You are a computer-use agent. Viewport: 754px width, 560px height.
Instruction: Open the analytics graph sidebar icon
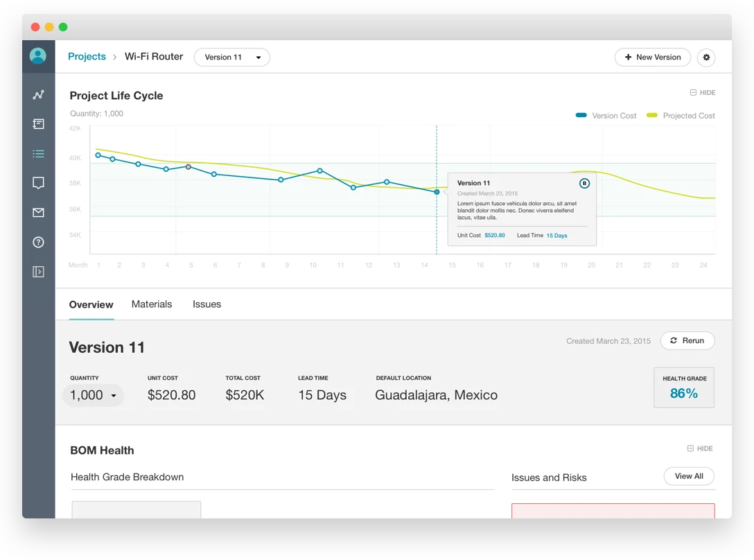[39, 95]
